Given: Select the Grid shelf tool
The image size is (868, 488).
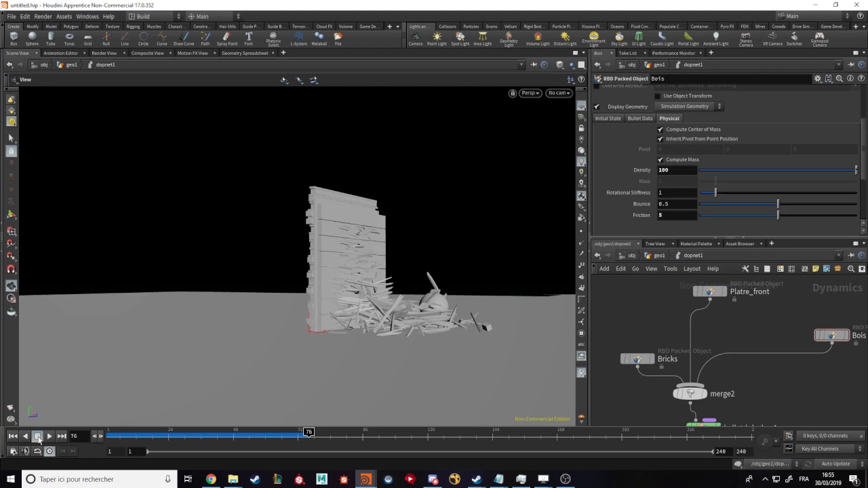Looking at the screenshot, I should [87, 39].
